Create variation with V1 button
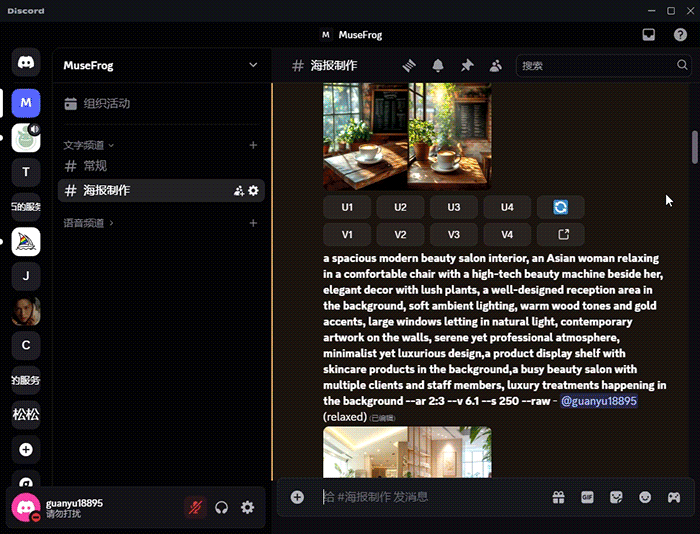700x534 pixels. [347, 234]
